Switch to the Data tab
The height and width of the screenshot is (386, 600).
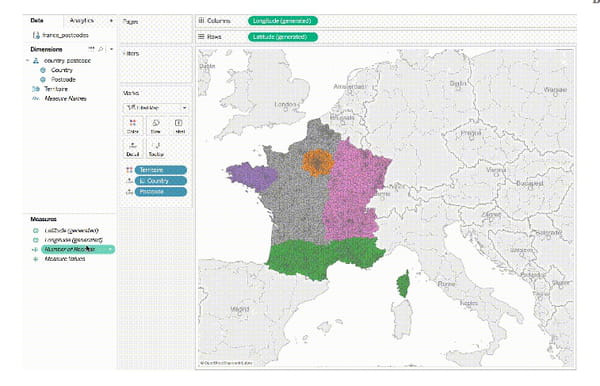tap(37, 21)
